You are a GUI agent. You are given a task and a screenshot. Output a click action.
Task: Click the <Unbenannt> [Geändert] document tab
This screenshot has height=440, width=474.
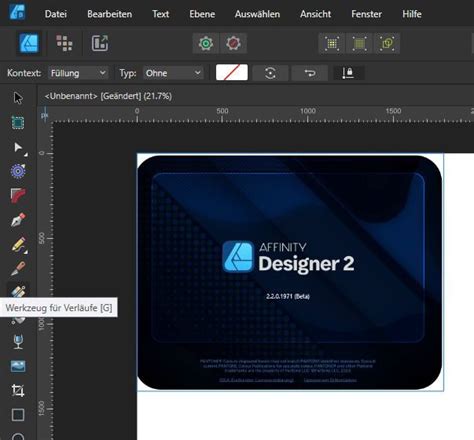(x=108, y=96)
